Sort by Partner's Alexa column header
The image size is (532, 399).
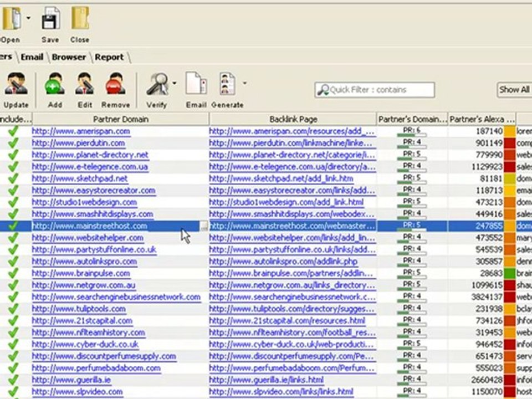tap(482, 120)
